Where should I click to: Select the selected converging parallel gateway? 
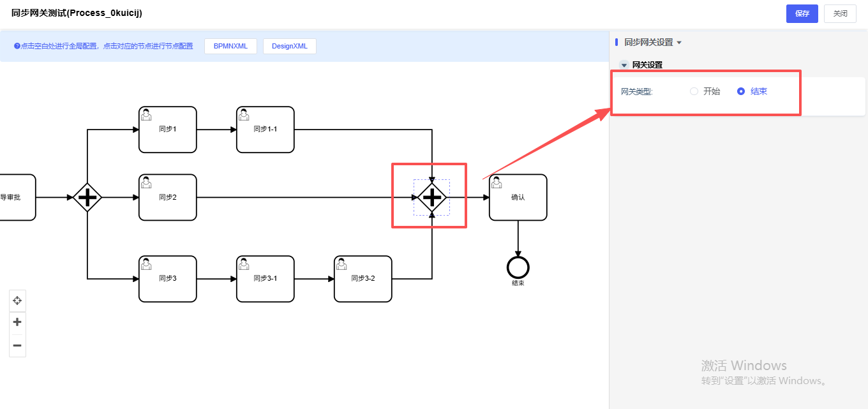click(x=432, y=197)
